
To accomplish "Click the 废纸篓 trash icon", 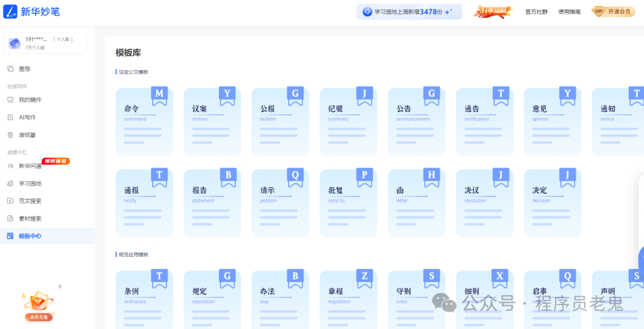I will (x=11, y=135).
